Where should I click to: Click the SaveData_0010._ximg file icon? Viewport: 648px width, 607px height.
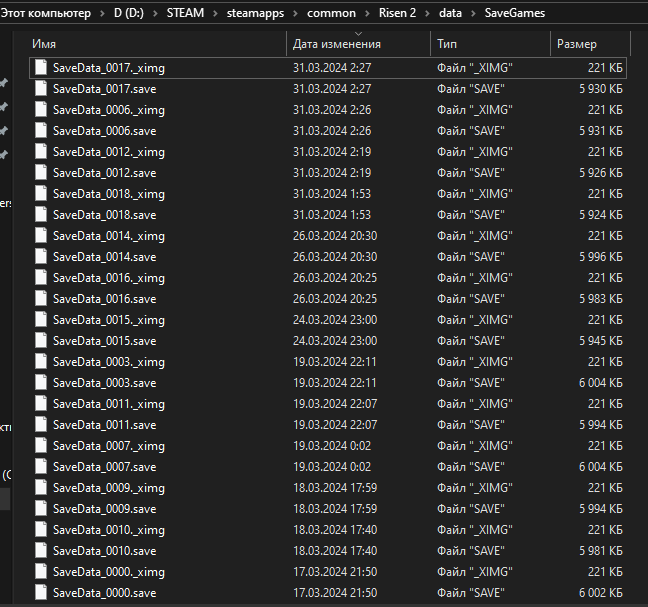pyautogui.click(x=41, y=530)
